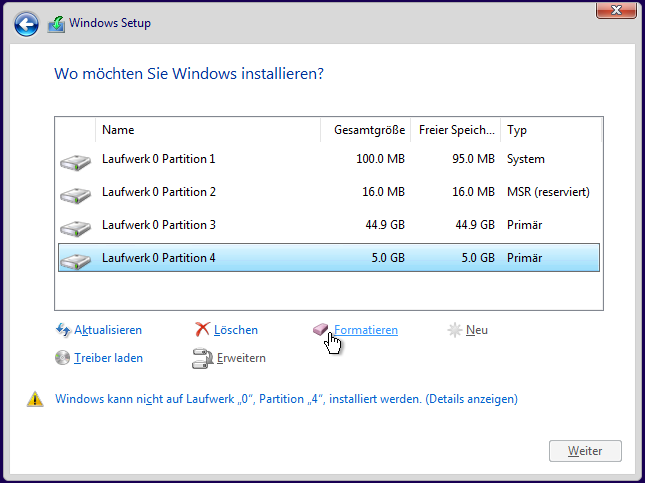Click the System type cell

point(526,159)
